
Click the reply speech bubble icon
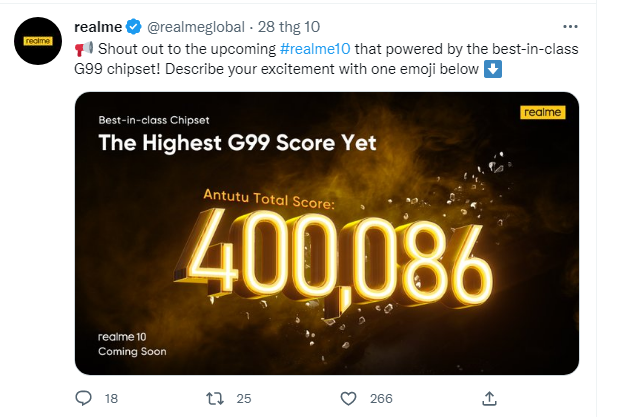pos(83,398)
